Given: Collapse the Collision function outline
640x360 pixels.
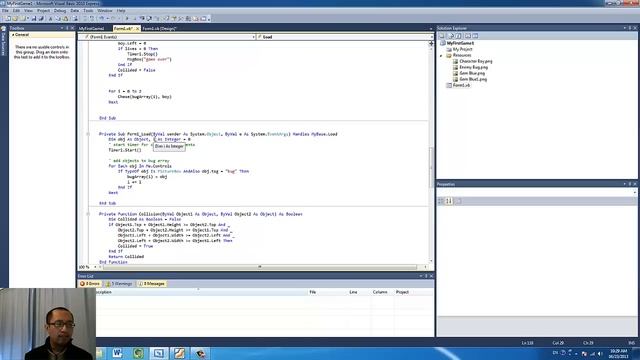Looking at the screenshot, I should (x=88, y=214).
